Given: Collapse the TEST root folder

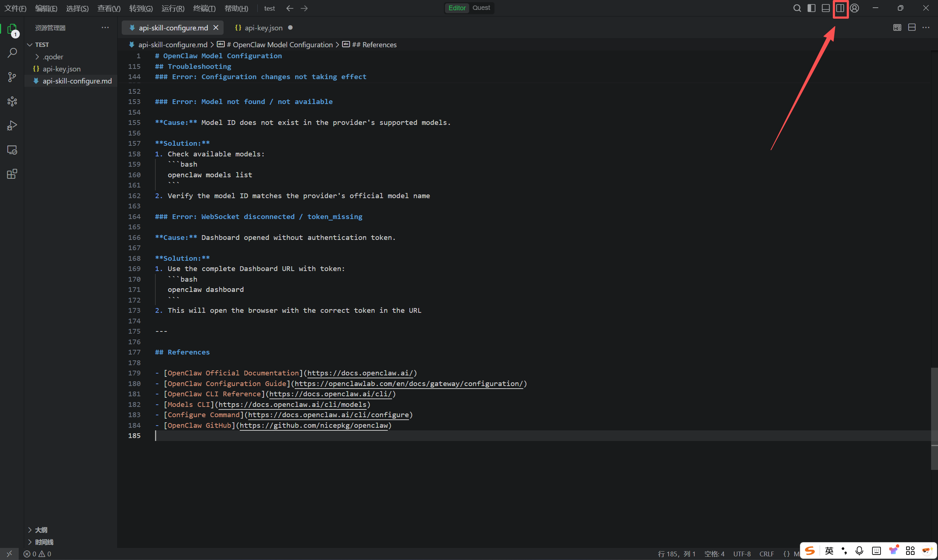Looking at the screenshot, I should [x=41, y=45].
